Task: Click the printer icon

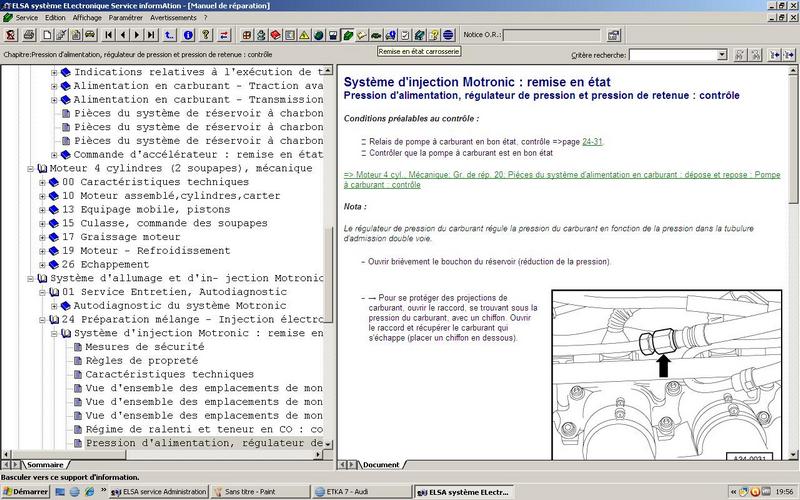Action: click(29, 35)
